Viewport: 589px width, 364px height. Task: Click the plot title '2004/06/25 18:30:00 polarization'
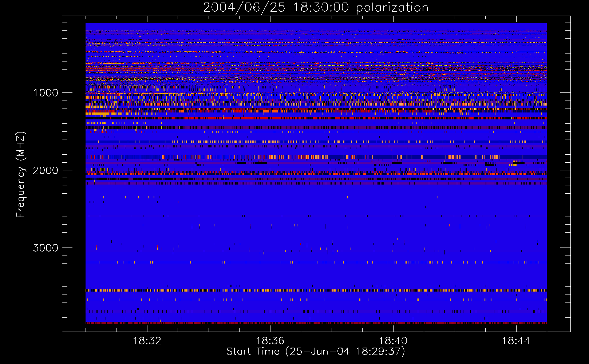(316, 8)
